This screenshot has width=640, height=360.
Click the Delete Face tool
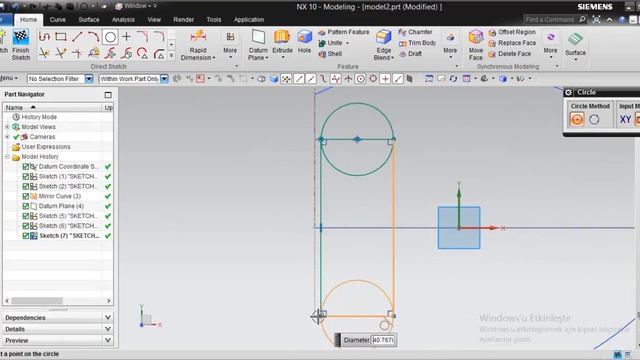[510, 54]
